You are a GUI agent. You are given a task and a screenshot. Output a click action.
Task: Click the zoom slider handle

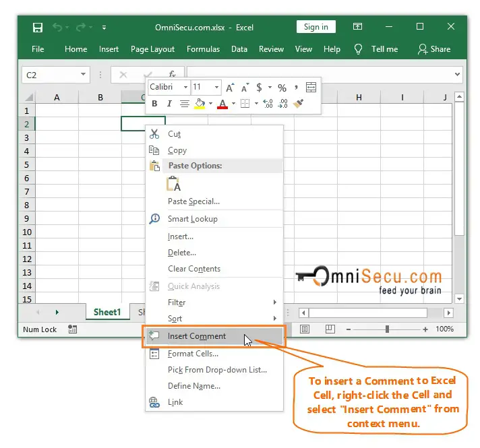387,329
